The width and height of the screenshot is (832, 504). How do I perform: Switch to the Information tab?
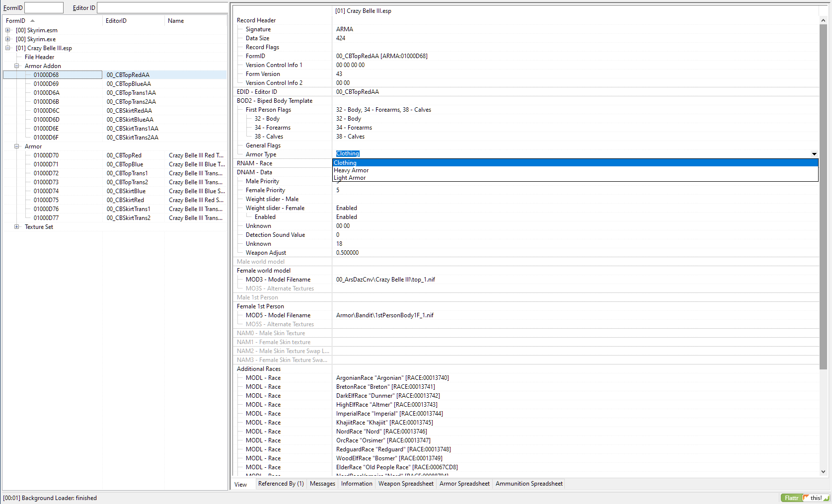[x=357, y=484]
